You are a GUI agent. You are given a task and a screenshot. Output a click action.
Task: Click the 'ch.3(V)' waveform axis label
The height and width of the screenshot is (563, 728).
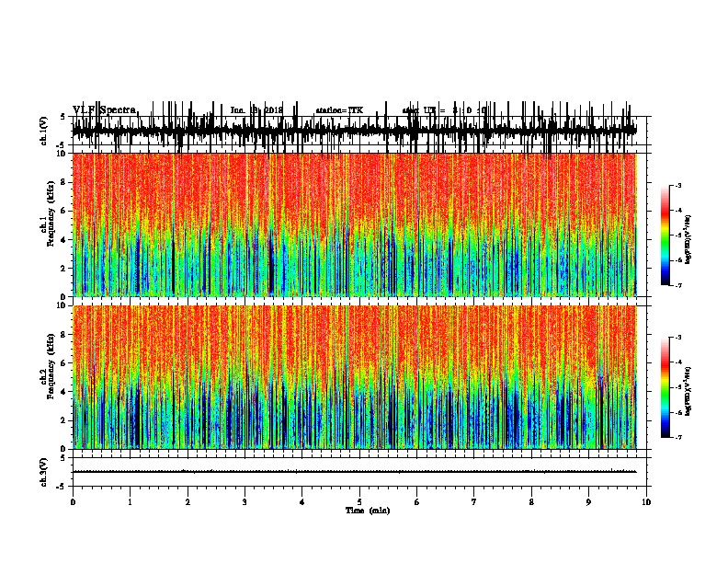click(44, 472)
